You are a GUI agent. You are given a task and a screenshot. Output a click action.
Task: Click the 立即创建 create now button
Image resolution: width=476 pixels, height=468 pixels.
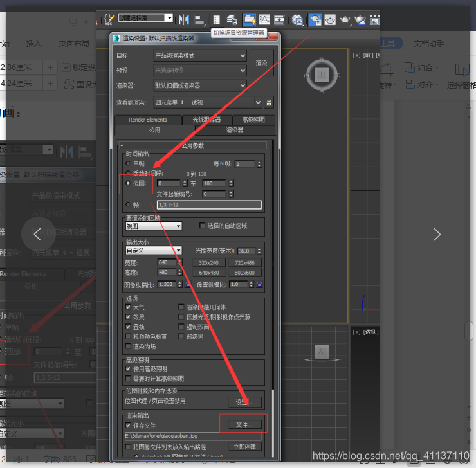(x=244, y=447)
